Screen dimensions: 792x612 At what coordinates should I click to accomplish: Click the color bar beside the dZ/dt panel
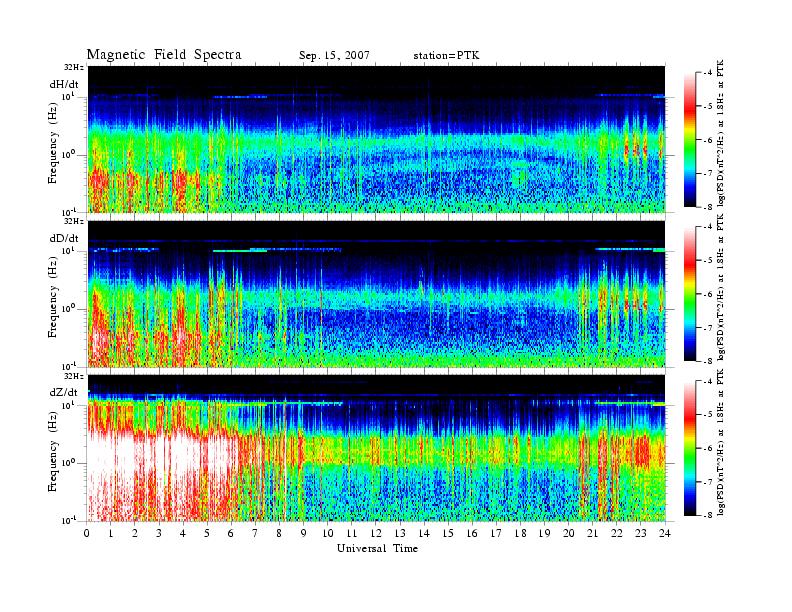click(690, 448)
